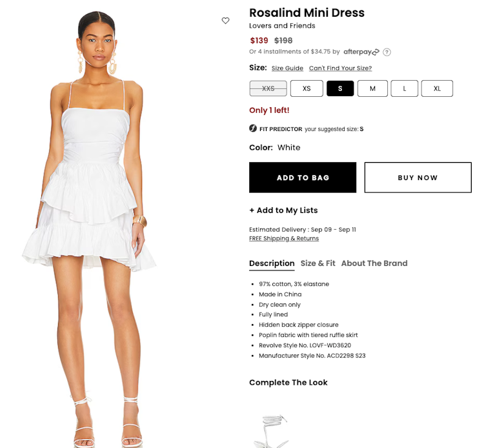Open the Afterpay help question mark icon
484x448 pixels.
click(387, 52)
